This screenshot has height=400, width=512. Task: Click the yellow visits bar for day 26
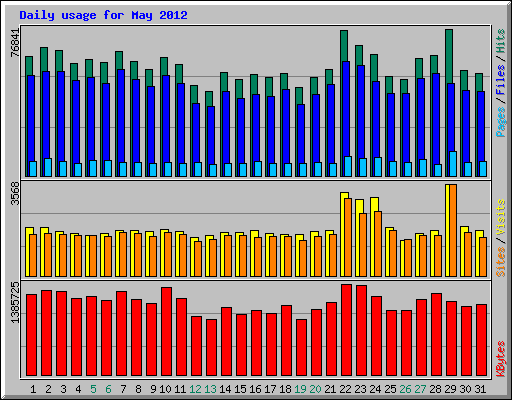402,258
